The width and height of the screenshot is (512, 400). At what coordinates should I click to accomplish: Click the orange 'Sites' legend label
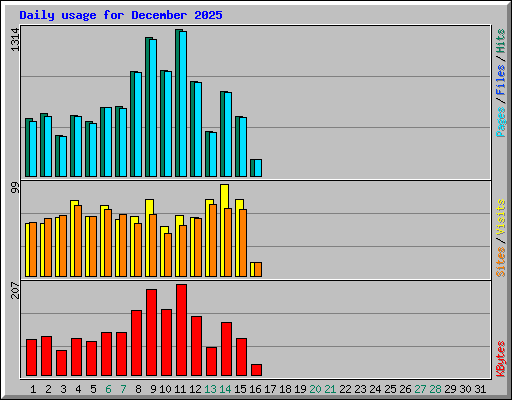pos(500,262)
